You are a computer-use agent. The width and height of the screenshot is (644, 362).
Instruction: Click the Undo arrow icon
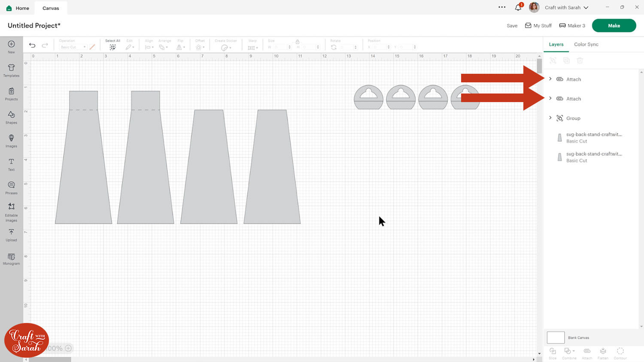(32, 45)
